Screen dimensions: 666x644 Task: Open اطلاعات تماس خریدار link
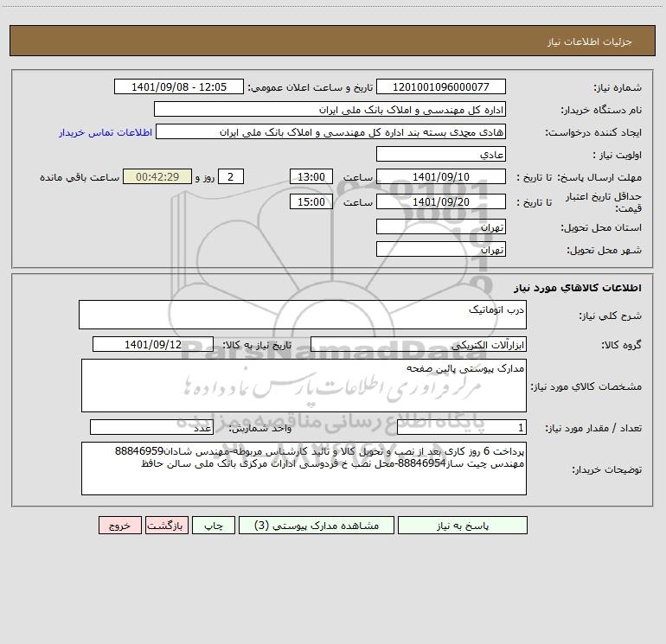pos(106,132)
